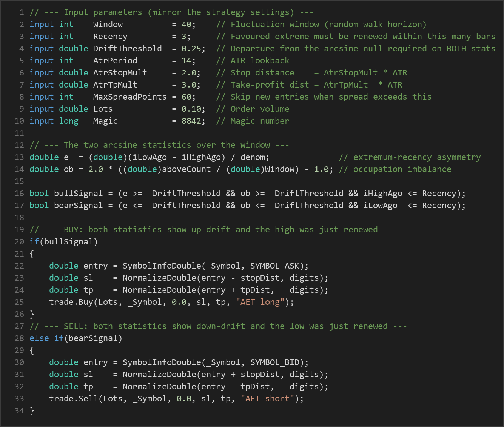Click the "AET long" string literal
Image resolution: width=504 pixels, height=427 pixels.
coord(260,302)
